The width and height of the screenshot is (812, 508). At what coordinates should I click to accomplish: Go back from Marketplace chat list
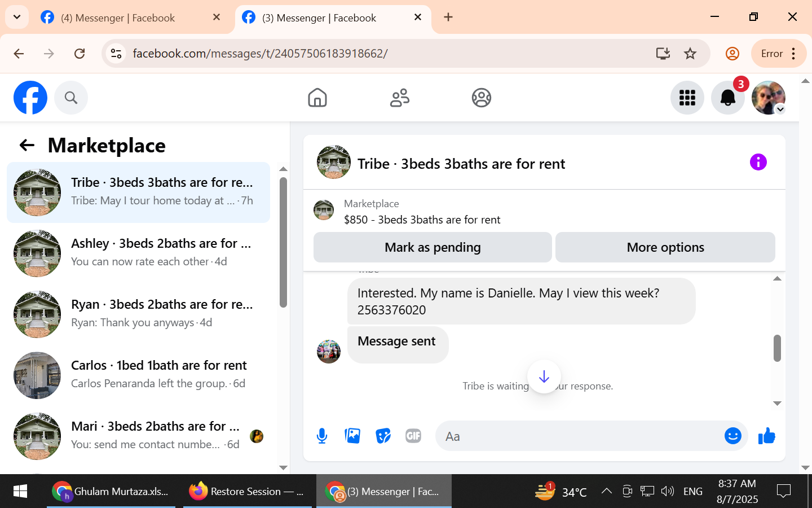[x=27, y=145]
